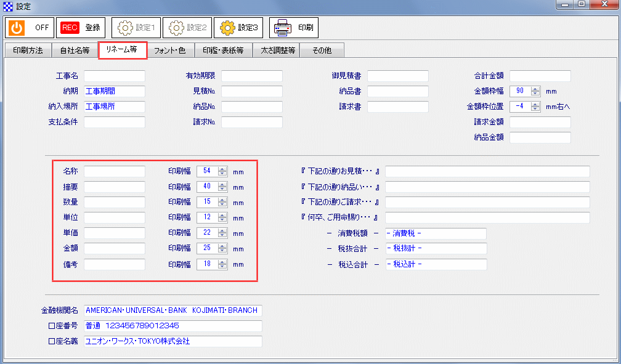This screenshot has height=364, width=621.
Task: Click the power OFF icon
Action: tap(15, 27)
